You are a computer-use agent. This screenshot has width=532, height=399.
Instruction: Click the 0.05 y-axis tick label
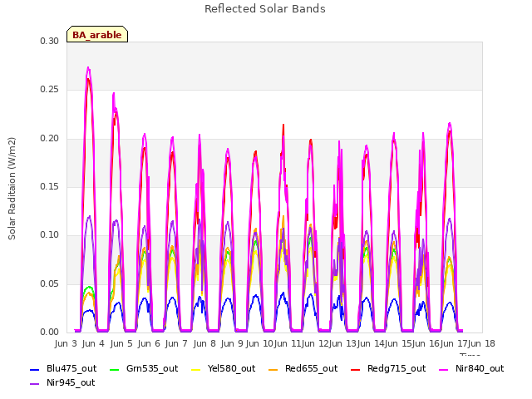tap(50, 283)
